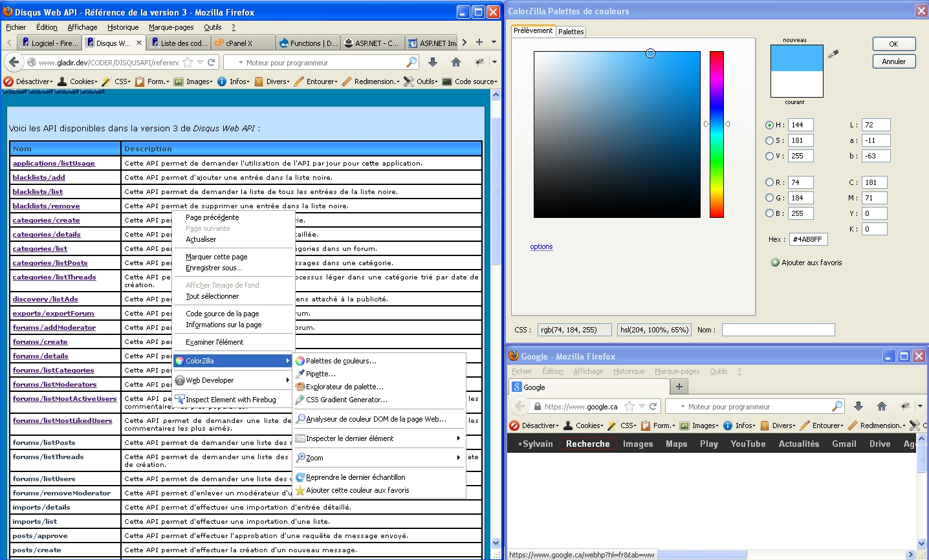Click the vertical rainbow hue slider

coord(716,135)
